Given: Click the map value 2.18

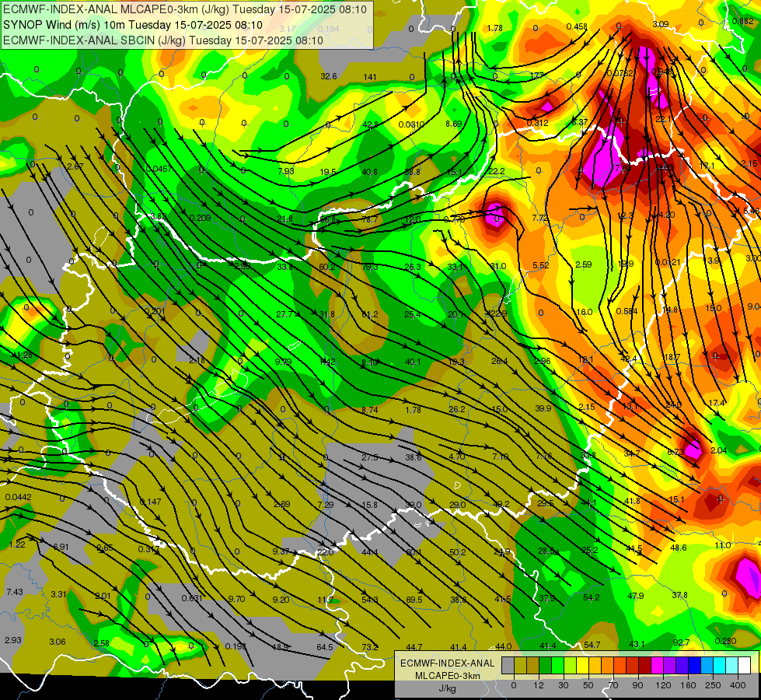Looking at the screenshot, I should pyautogui.click(x=197, y=360).
